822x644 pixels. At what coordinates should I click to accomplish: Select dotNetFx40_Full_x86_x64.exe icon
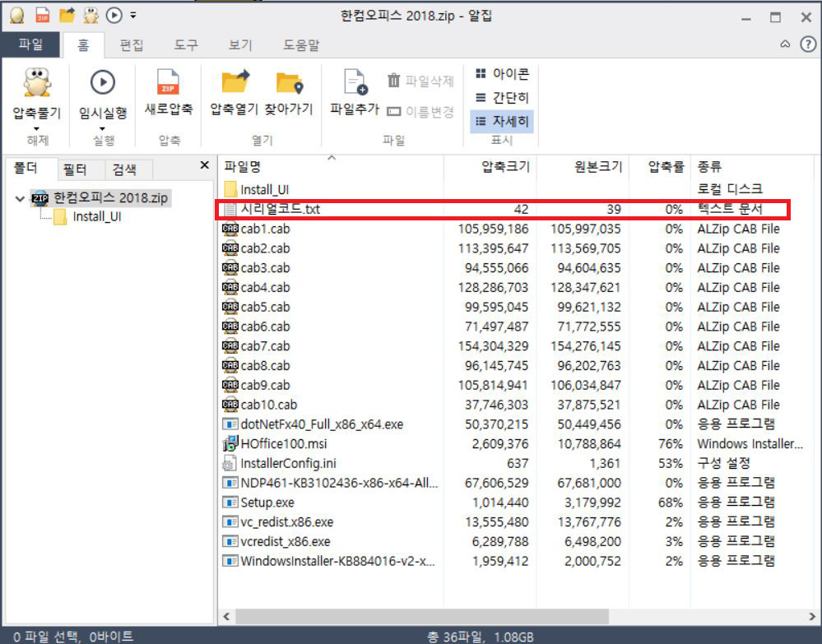point(230,424)
